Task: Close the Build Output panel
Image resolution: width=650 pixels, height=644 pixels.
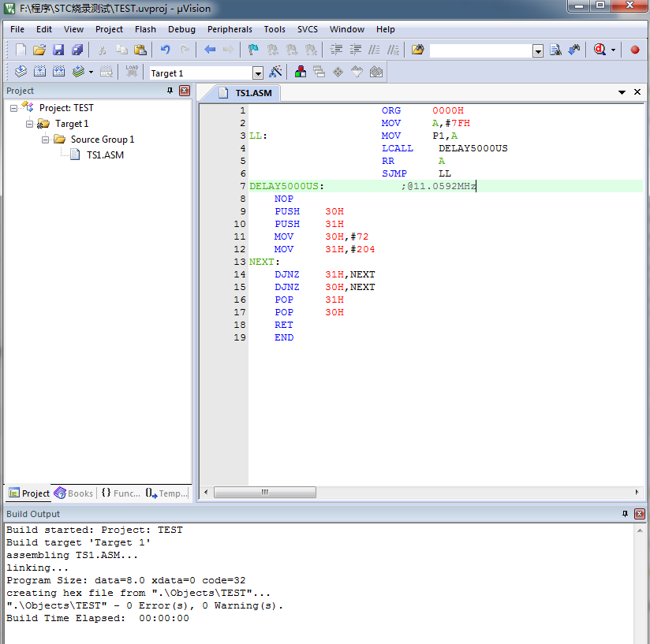Action: tap(640, 514)
